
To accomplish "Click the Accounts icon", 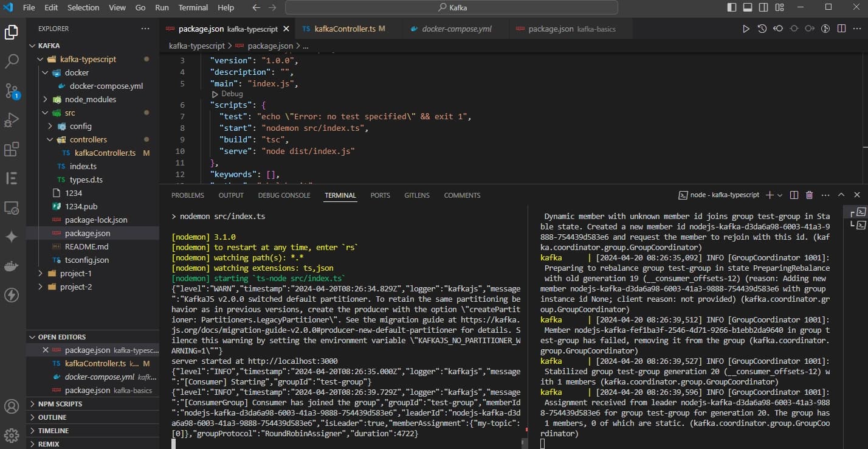I will click(12, 406).
